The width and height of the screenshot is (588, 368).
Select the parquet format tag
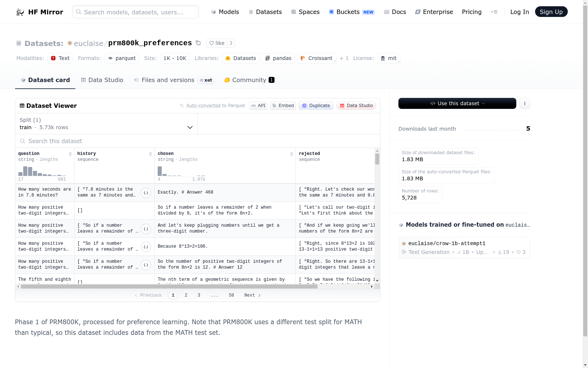coord(122,58)
